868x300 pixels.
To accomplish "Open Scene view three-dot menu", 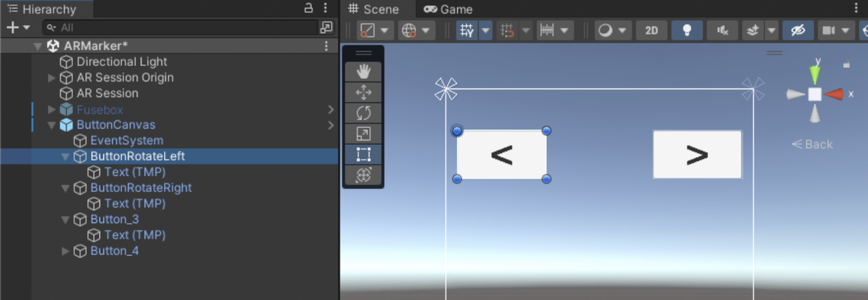I will (856, 8).
